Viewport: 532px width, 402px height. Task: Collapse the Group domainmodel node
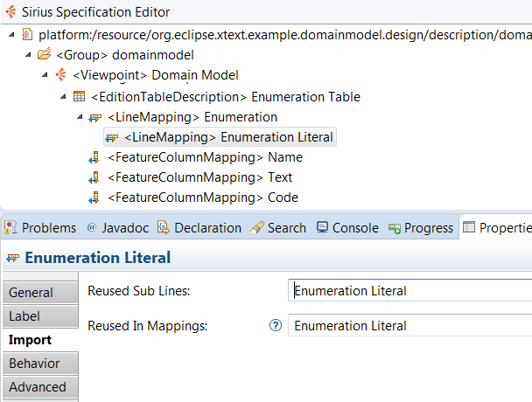28,55
